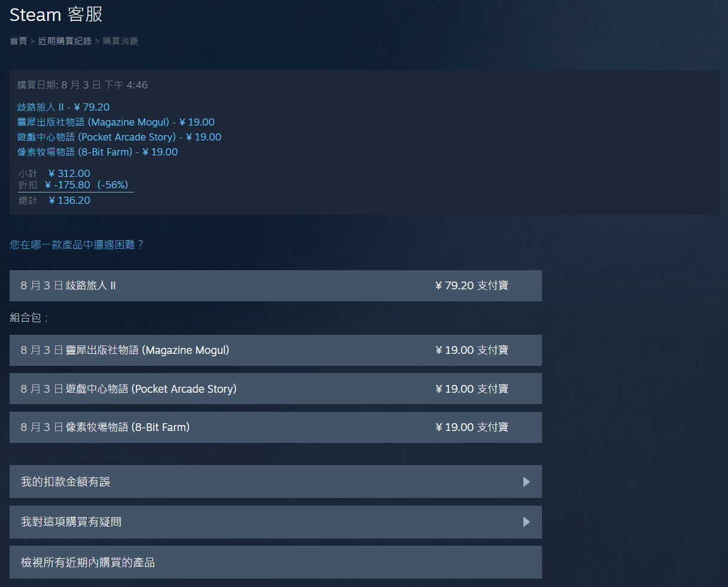Select the 8月3日 遊戲中心物語 bundle row
This screenshot has height=587, width=728.
coord(276,389)
